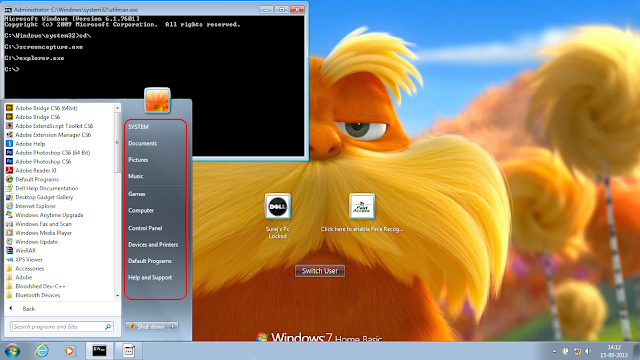
Task: Click the Shut down button
Action: (148, 327)
